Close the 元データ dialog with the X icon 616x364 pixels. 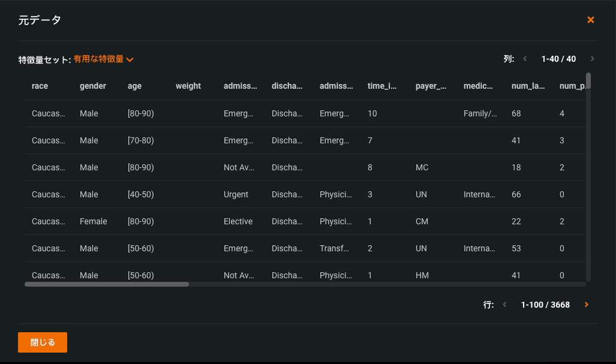591,20
